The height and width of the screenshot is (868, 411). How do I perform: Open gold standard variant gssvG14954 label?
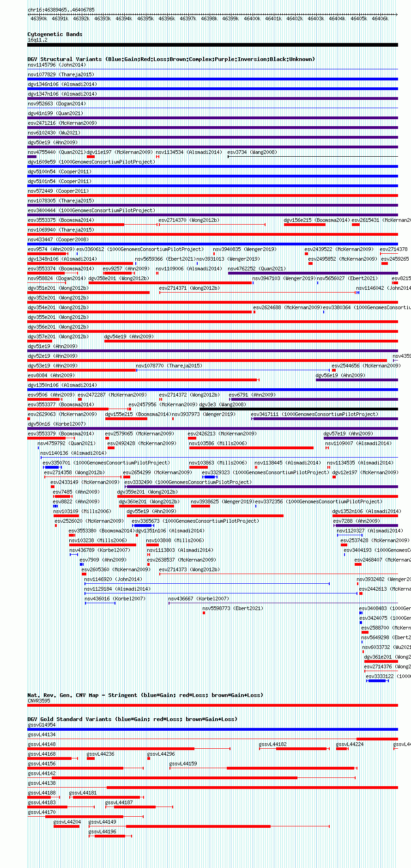pos(42,725)
